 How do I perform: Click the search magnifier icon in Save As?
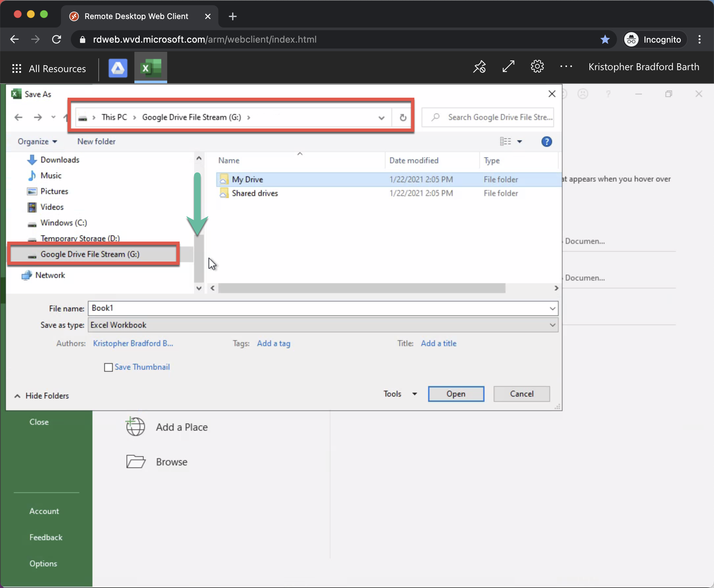point(436,117)
